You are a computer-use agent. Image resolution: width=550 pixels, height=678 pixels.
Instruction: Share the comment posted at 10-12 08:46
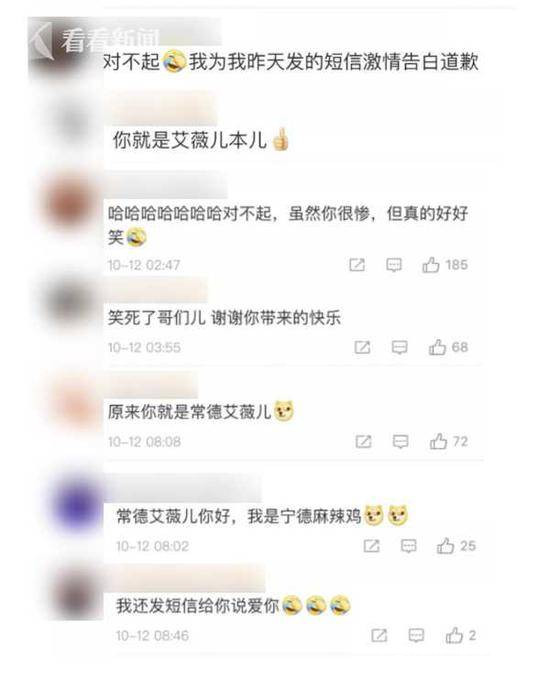click(x=379, y=636)
